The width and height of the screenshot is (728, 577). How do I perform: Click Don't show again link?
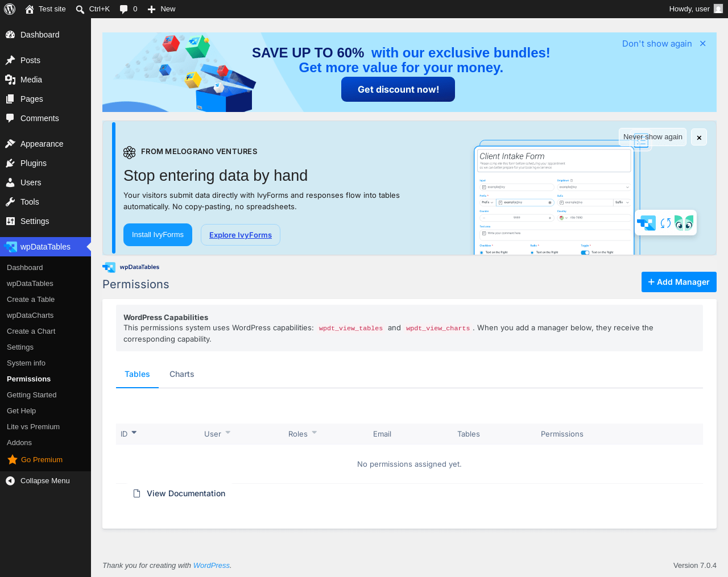coord(657,44)
